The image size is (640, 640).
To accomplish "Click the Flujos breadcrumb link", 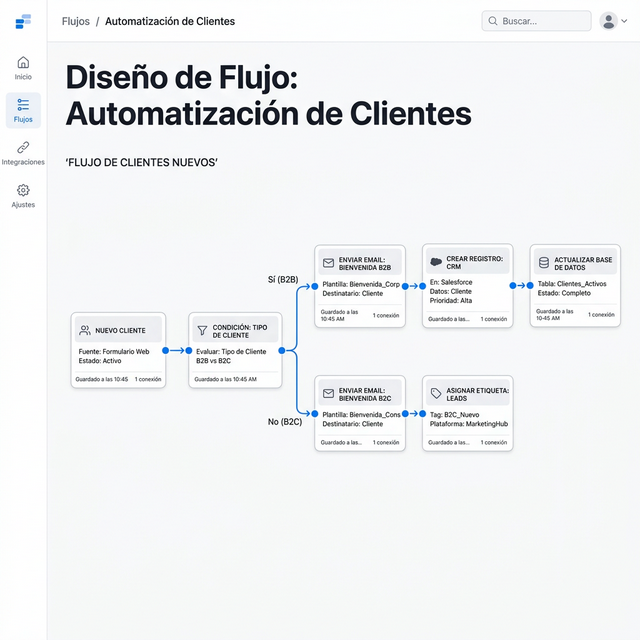I will click(x=76, y=21).
